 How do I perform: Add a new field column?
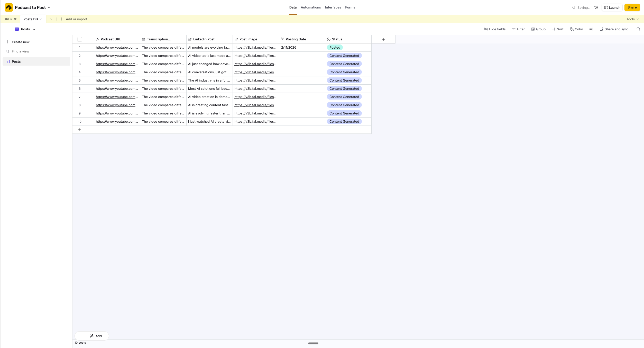[383, 39]
